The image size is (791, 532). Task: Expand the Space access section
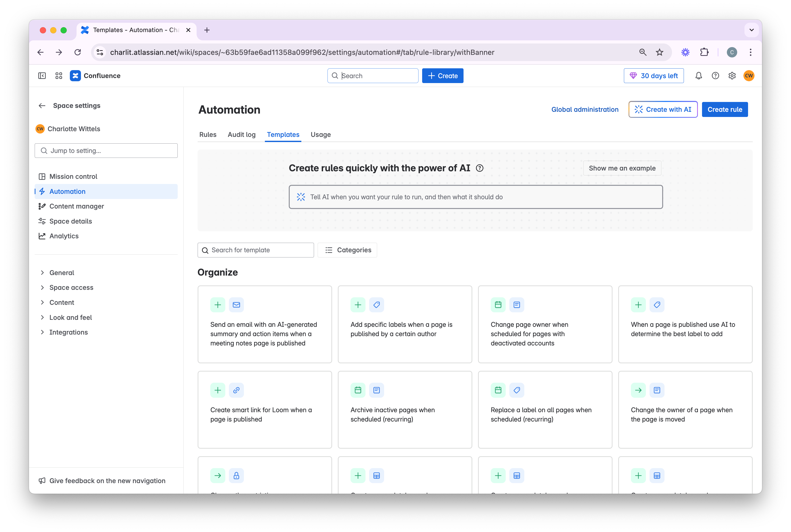(x=71, y=287)
